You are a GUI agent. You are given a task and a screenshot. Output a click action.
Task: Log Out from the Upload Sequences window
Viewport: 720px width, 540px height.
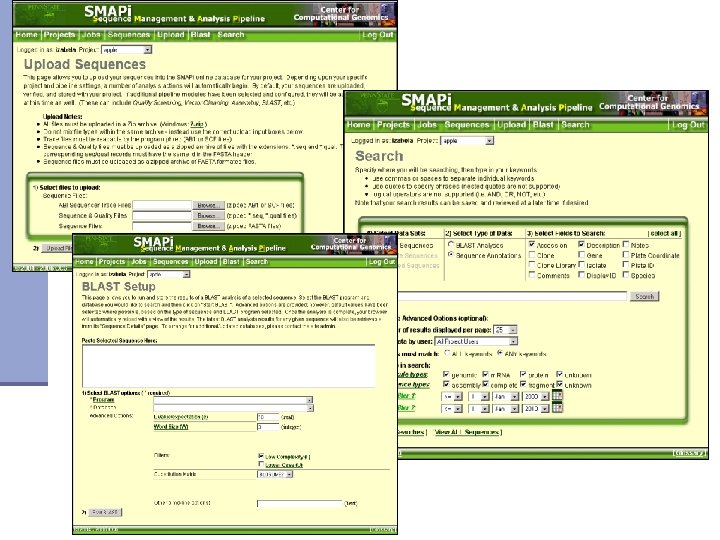[377, 35]
